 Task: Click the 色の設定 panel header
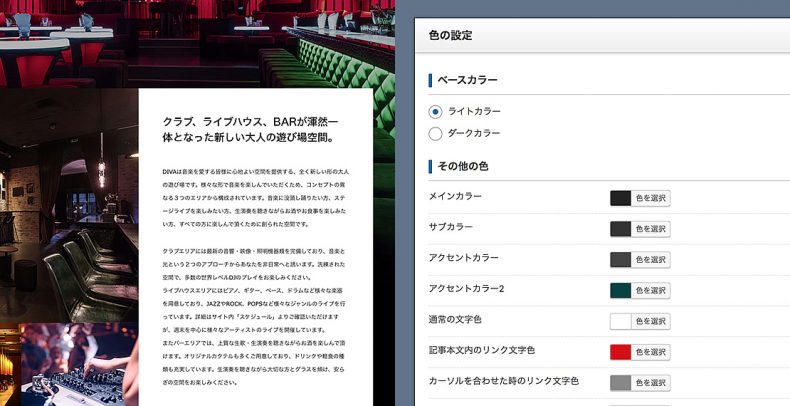pos(600,35)
